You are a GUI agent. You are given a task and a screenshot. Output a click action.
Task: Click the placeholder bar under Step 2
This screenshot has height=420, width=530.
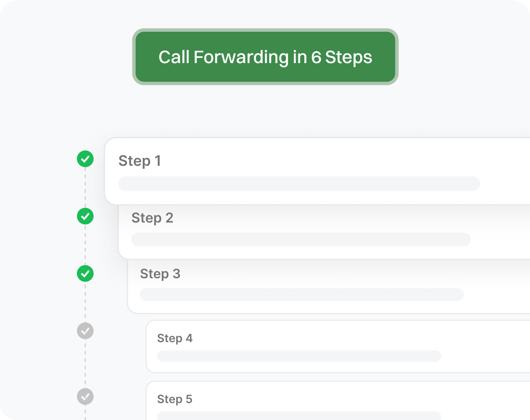301,239
